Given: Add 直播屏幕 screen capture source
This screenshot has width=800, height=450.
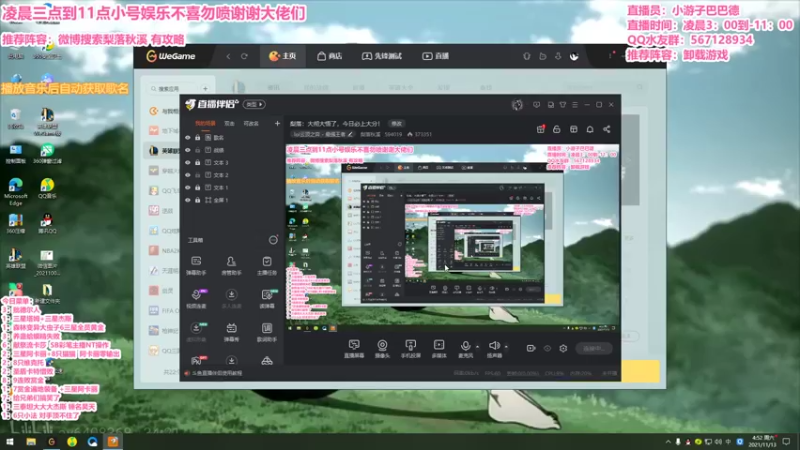Looking at the screenshot, I should 354,349.
